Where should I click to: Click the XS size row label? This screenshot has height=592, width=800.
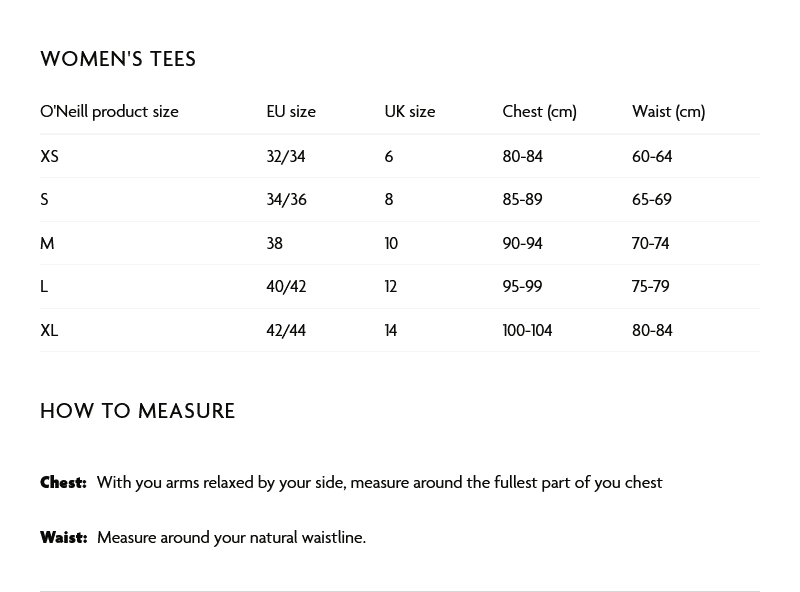[x=49, y=156]
